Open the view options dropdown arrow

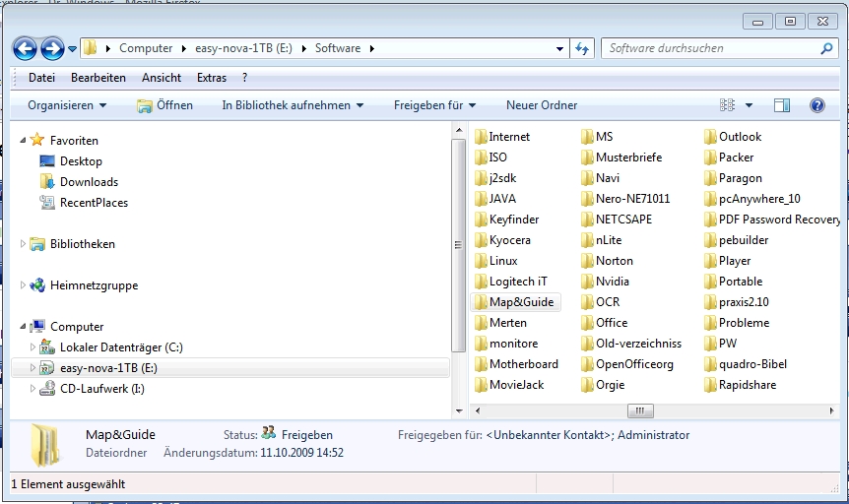pos(749,105)
